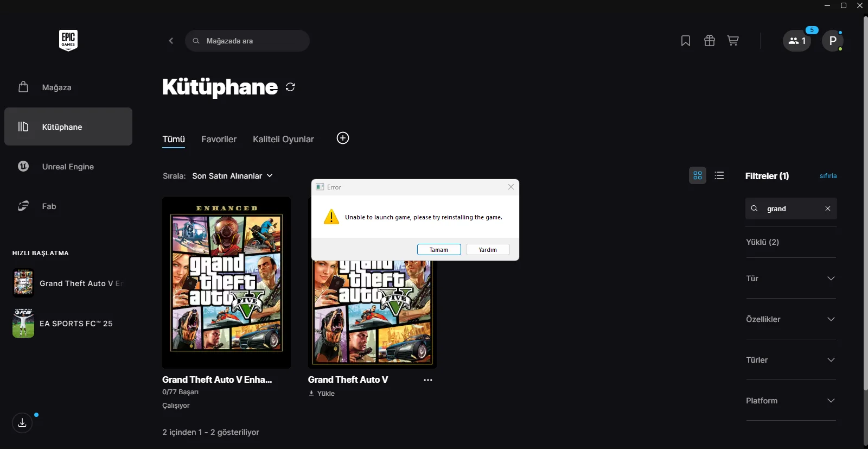The width and height of the screenshot is (868, 449).
Task: Open the friends list button
Action: click(x=797, y=41)
